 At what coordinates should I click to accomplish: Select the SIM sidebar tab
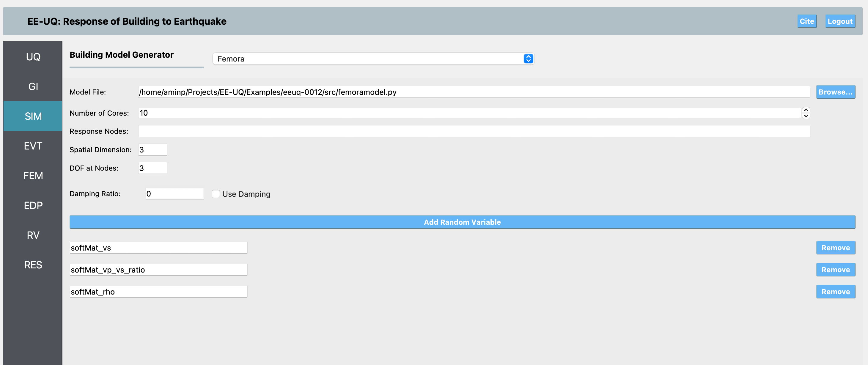click(33, 116)
